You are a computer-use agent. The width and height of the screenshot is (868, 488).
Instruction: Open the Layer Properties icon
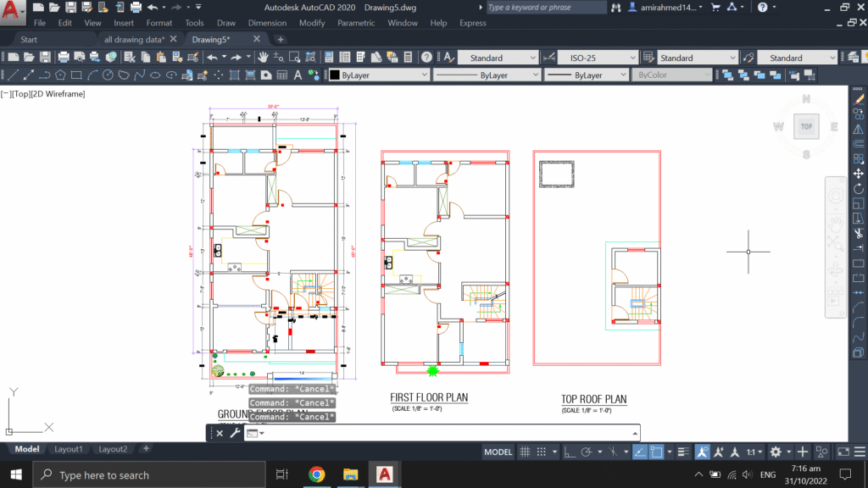(x=853, y=57)
